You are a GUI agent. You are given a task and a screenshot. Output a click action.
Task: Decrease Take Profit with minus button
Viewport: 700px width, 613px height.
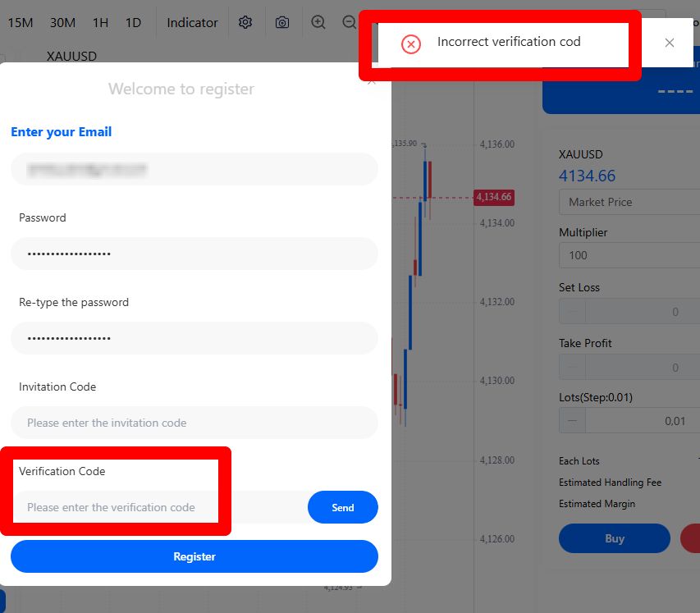pos(572,368)
